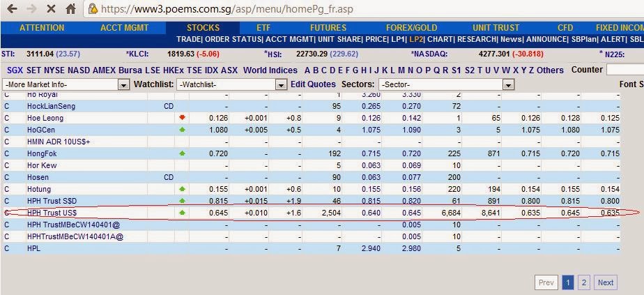The image size is (644, 295).
Task: Open the News submenu link
Action: coord(511,40)
